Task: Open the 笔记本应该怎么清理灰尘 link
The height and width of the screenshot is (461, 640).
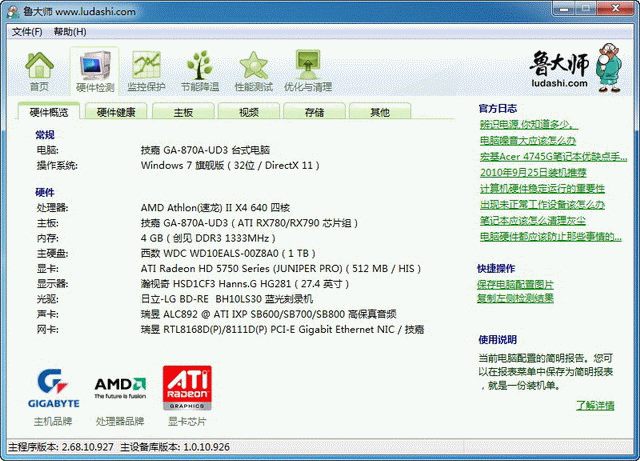Action: point(532,220)
